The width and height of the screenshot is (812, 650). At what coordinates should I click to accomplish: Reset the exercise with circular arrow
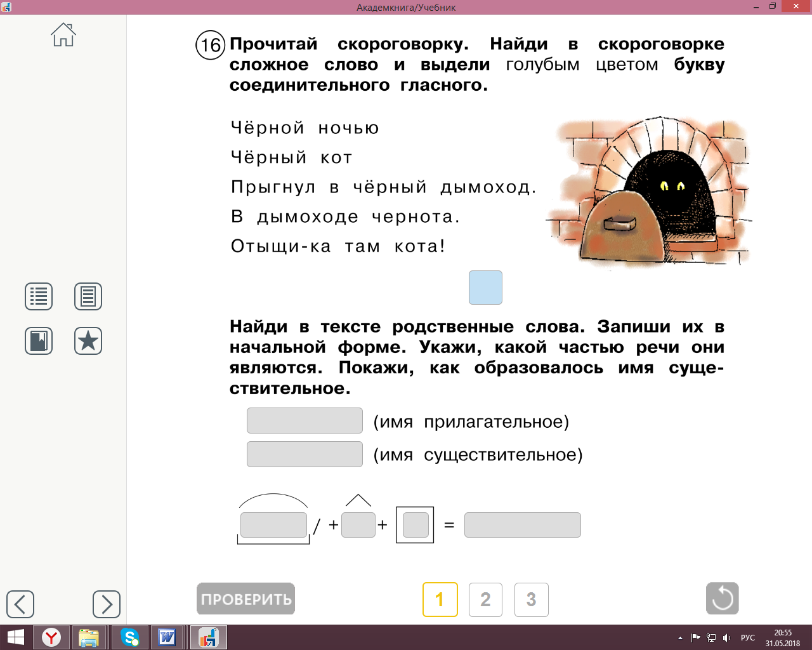click(723, 599)
